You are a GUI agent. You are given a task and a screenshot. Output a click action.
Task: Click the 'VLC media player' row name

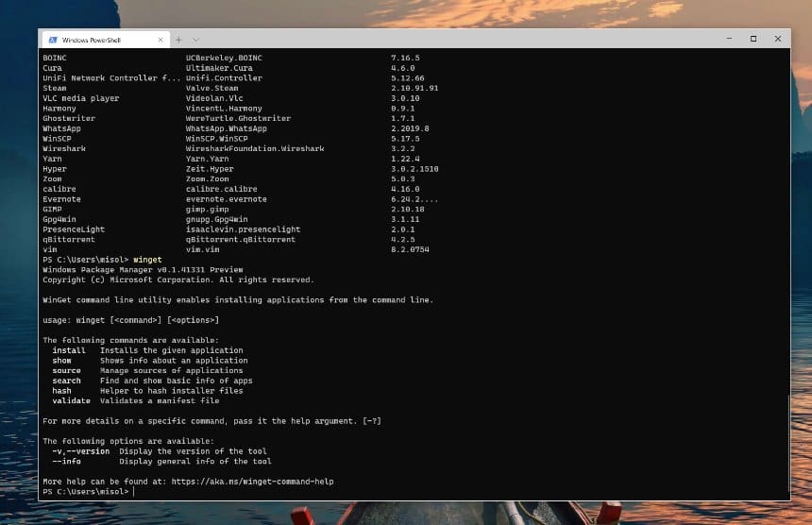point(81,98)
